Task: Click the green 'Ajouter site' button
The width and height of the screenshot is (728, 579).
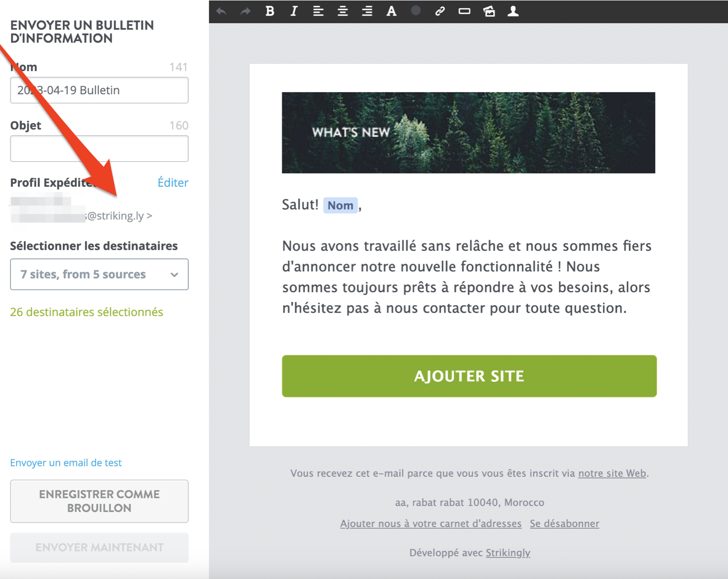Action: coord(469,376)
